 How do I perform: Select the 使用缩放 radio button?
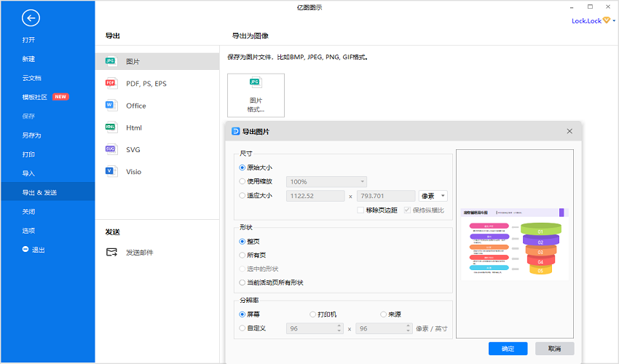[243, 181]
